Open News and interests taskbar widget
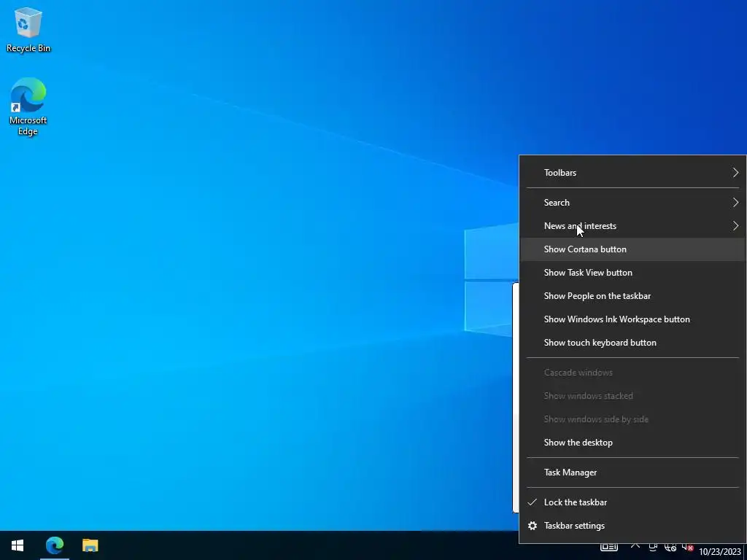 point(609,547)
